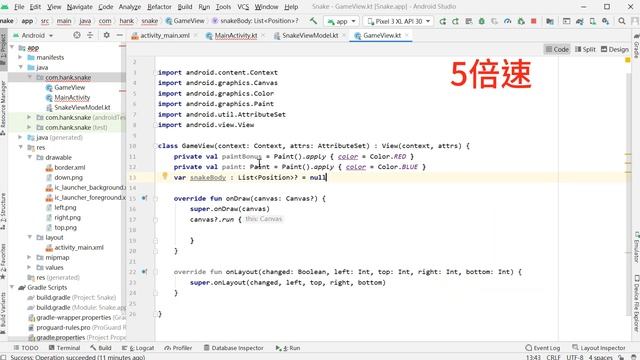Open the Event Log

pyautogui.click(x=542, y=348)
